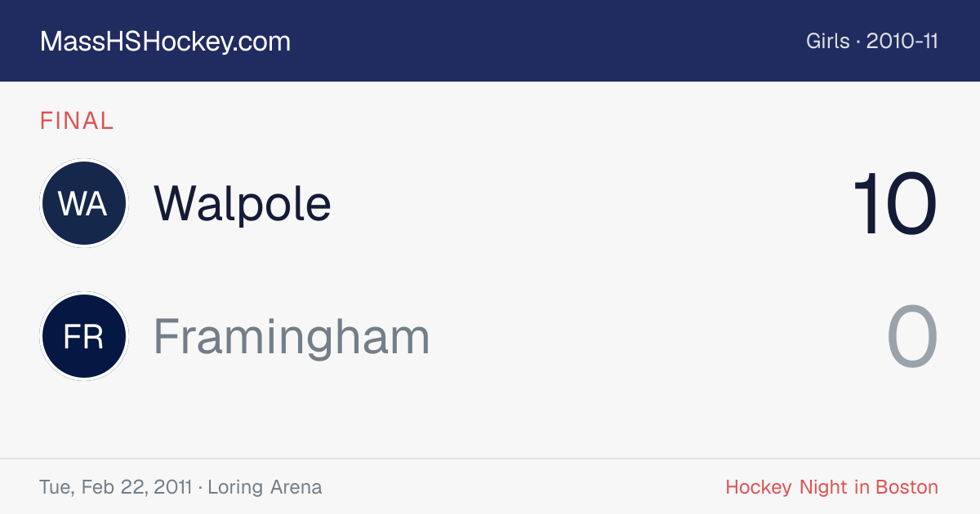Click the dot separator after Girls
The height and width of the screenshot is (514, 980).
pos(858,42)
